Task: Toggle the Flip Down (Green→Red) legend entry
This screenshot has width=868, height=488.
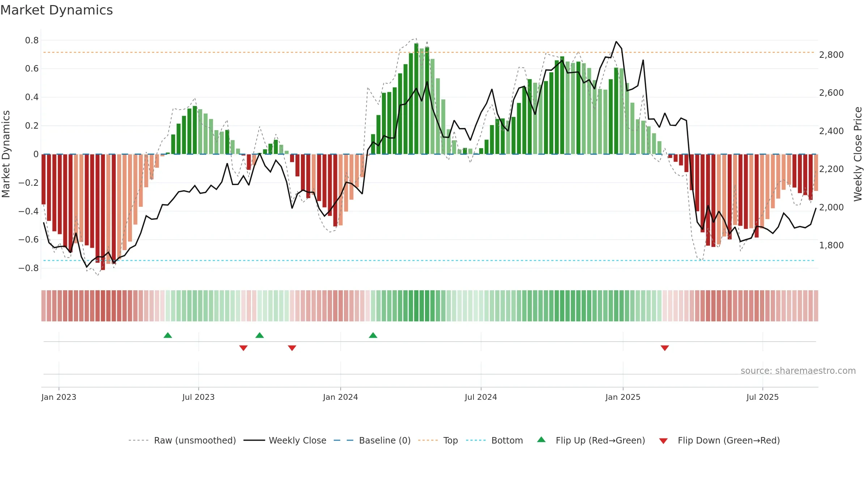Action: click(x=719, y=440)
